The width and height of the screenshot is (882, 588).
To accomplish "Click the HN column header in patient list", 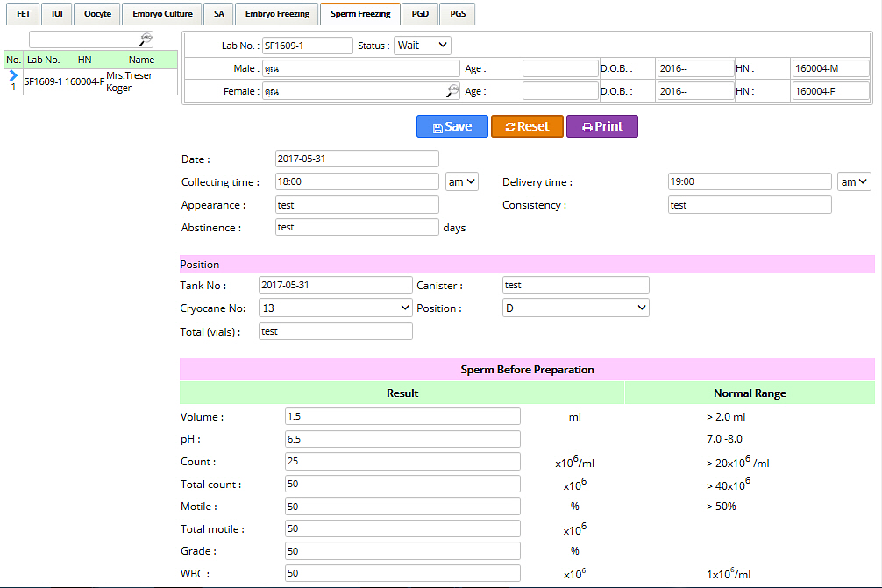I will tap(84, 60).
